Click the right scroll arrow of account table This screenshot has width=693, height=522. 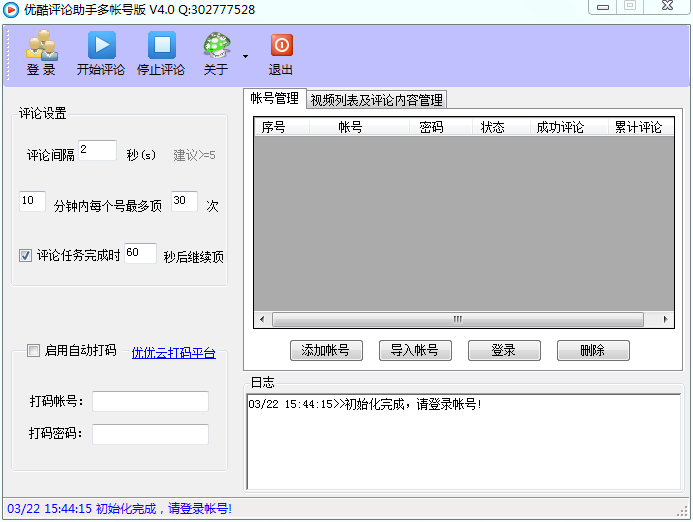coord(666,319)
